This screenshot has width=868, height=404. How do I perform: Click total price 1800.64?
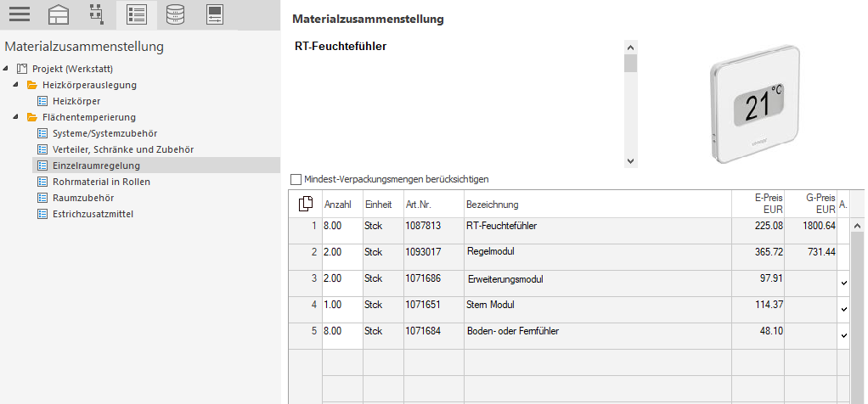coord(820,226)
